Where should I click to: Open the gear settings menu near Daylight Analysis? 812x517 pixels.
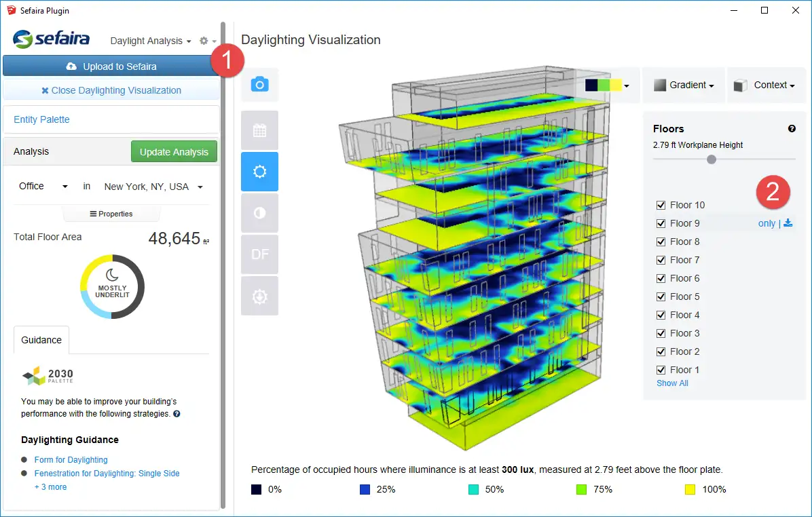[207, 41]
